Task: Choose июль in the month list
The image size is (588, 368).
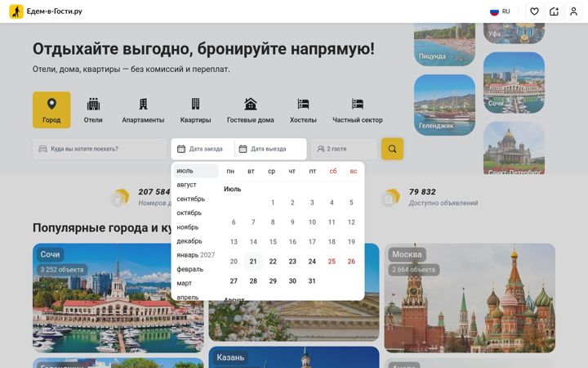Action: tap(196, 171)
